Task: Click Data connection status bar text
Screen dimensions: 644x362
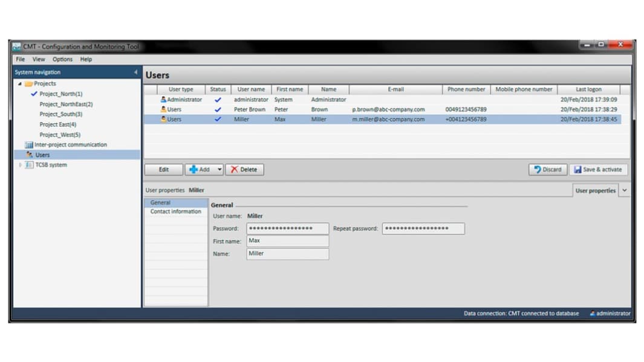Action: [x=521, y=314]
